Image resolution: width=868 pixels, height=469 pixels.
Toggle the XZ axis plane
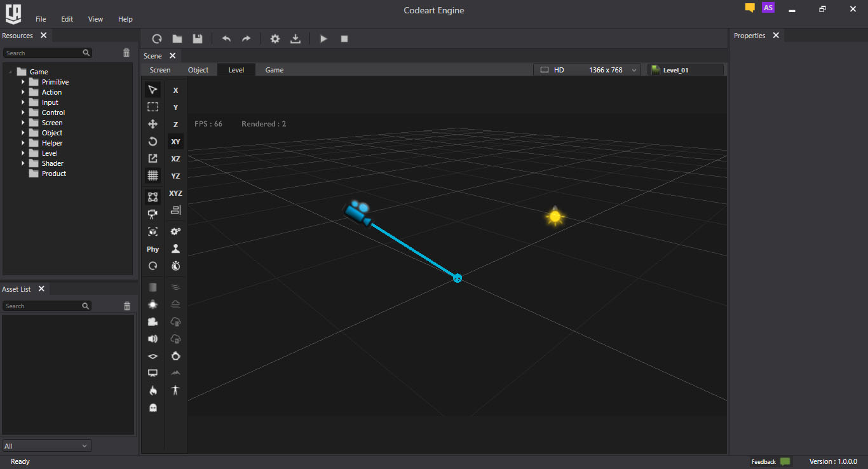(x=175, y=159)
